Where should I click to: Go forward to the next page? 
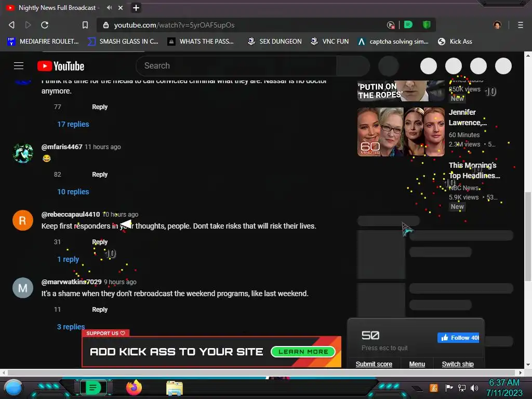tap(28, 25)
